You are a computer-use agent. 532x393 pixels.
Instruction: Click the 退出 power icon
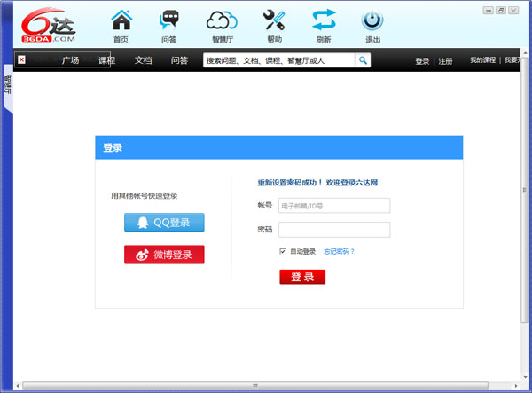pos(373,21)
